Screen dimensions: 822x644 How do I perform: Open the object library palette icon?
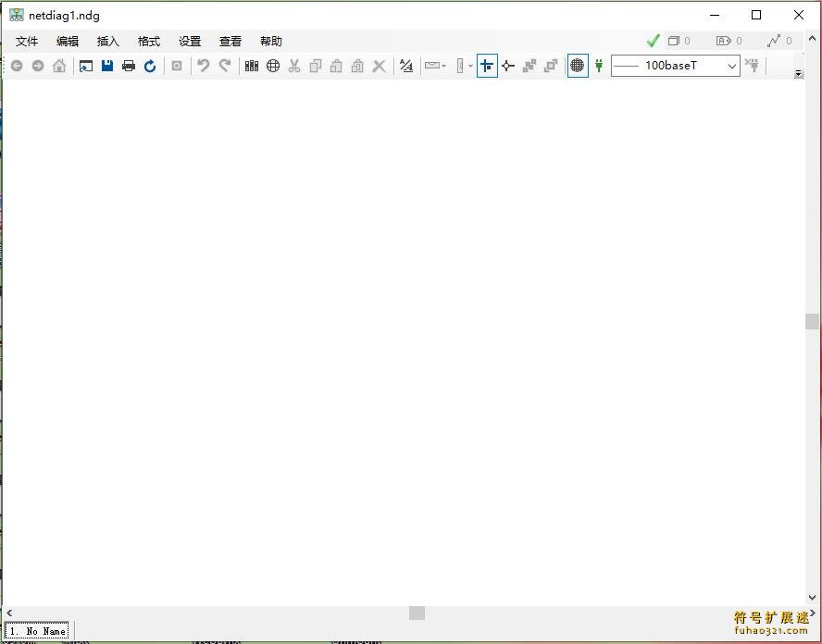click(x=251, y=66)
